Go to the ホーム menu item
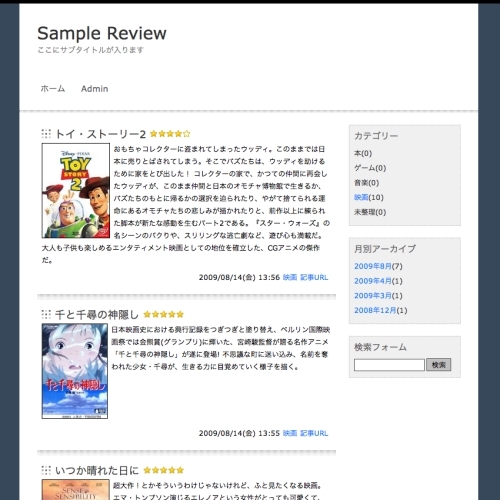This screenshot has height=500, width=500. (x=53, y=89)
